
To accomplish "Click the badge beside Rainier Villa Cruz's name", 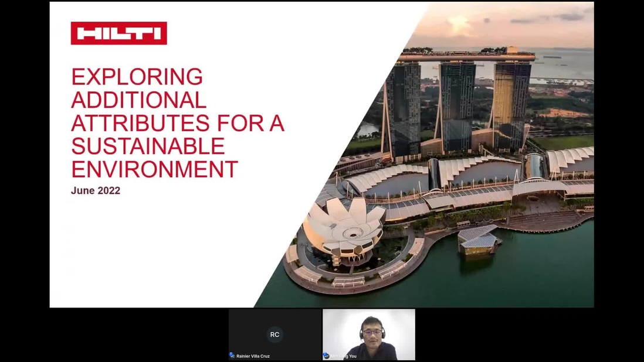I will (x=232, y=356).
